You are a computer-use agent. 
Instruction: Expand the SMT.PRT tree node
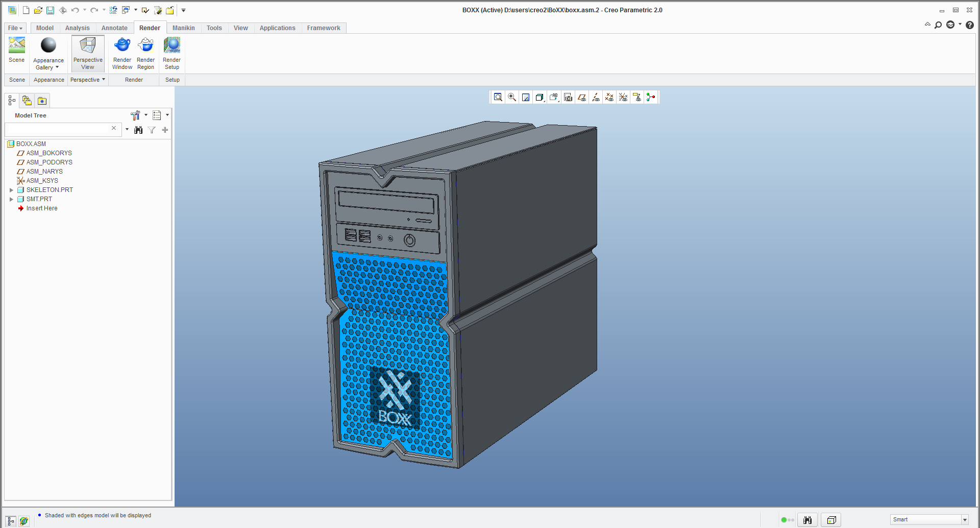[x=12, y=199]
